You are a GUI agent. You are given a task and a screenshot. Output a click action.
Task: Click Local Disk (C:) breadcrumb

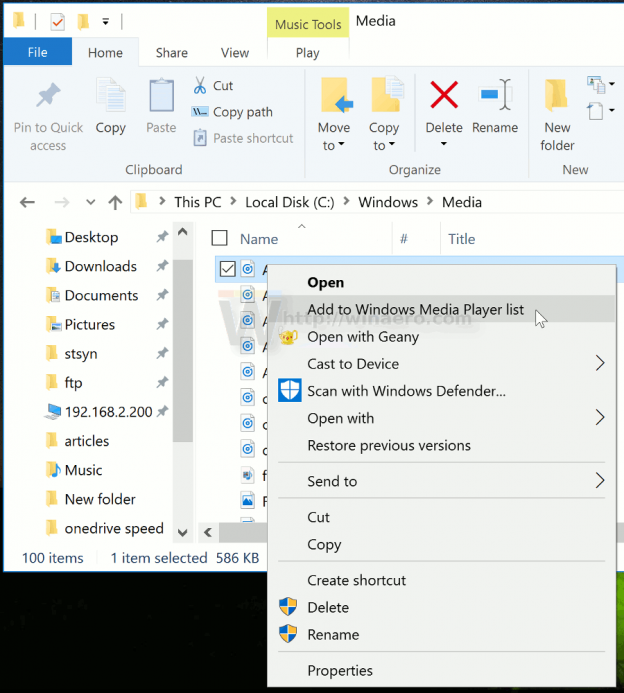coord(289,202)
